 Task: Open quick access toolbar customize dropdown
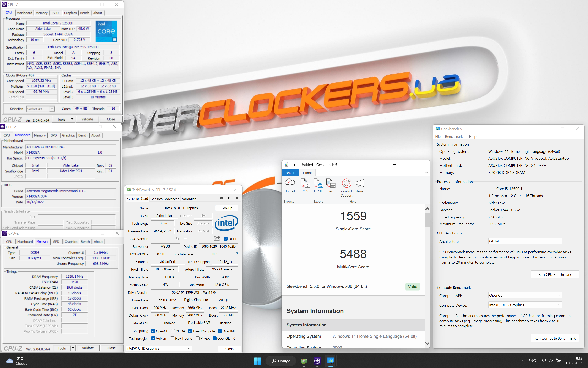click(x=294, y=165)
